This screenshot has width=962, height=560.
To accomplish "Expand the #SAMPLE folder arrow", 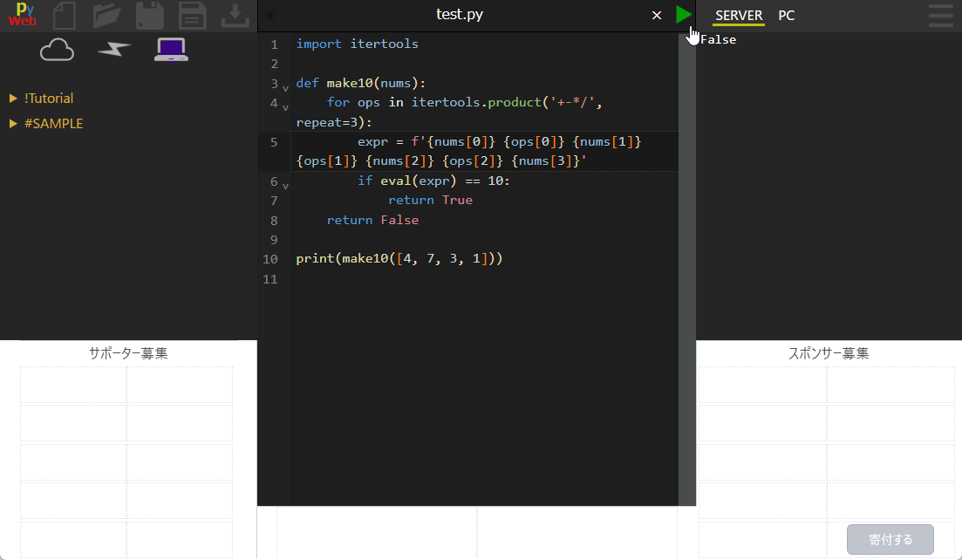I will tap(13, 123).
